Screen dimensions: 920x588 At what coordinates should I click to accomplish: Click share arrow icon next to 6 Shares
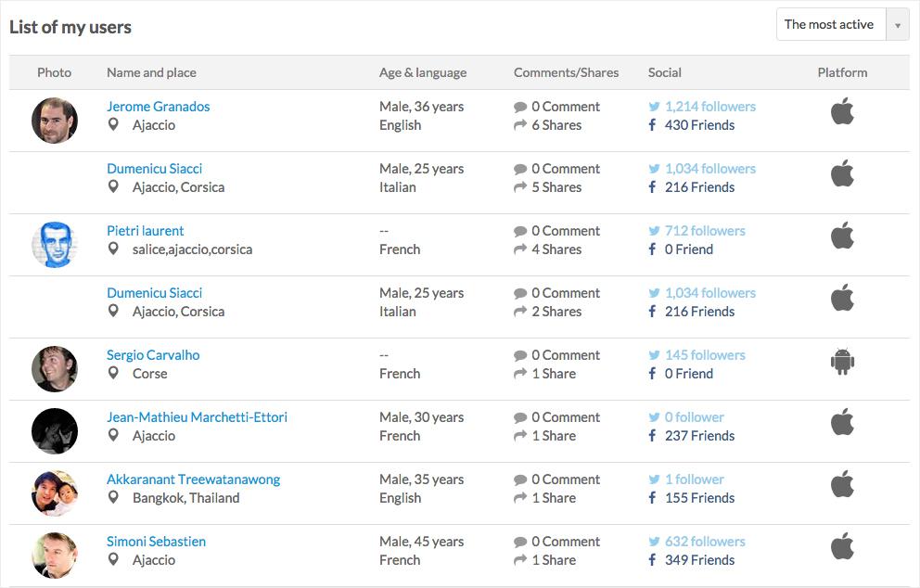click(x=520, y=125)
